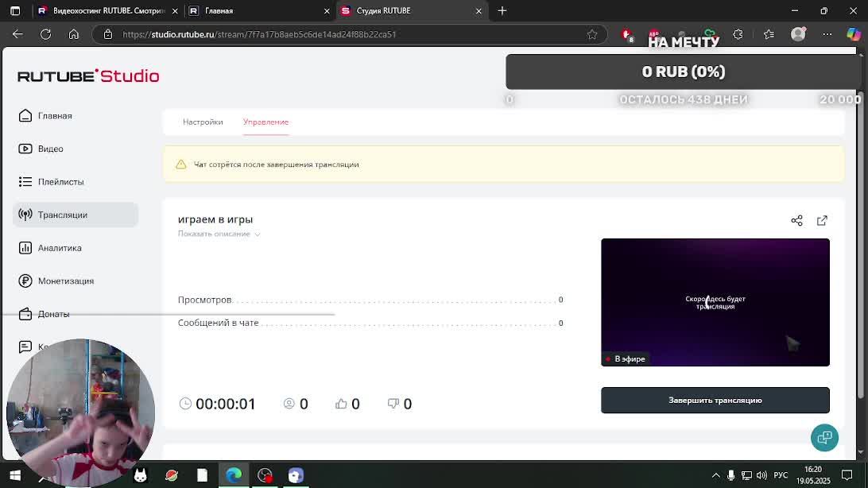
Task: Open Windows notification center
Action: [847, 475]
